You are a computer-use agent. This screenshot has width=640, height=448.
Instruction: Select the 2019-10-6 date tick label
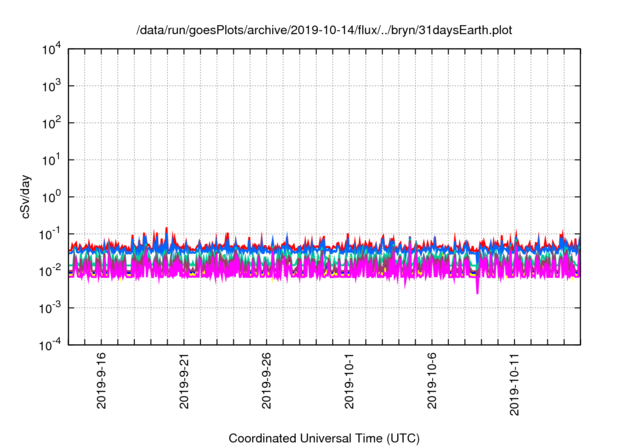coord(433,378)
